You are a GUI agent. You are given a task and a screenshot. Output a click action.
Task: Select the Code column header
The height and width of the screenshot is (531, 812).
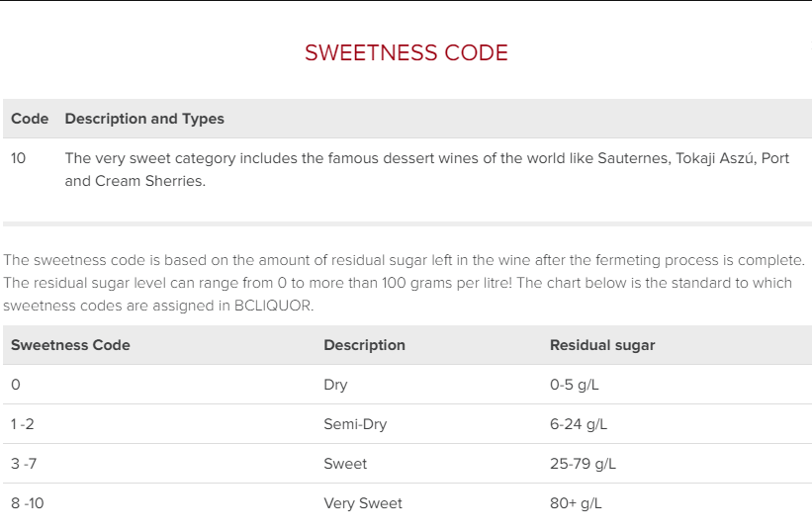point(30,119)
